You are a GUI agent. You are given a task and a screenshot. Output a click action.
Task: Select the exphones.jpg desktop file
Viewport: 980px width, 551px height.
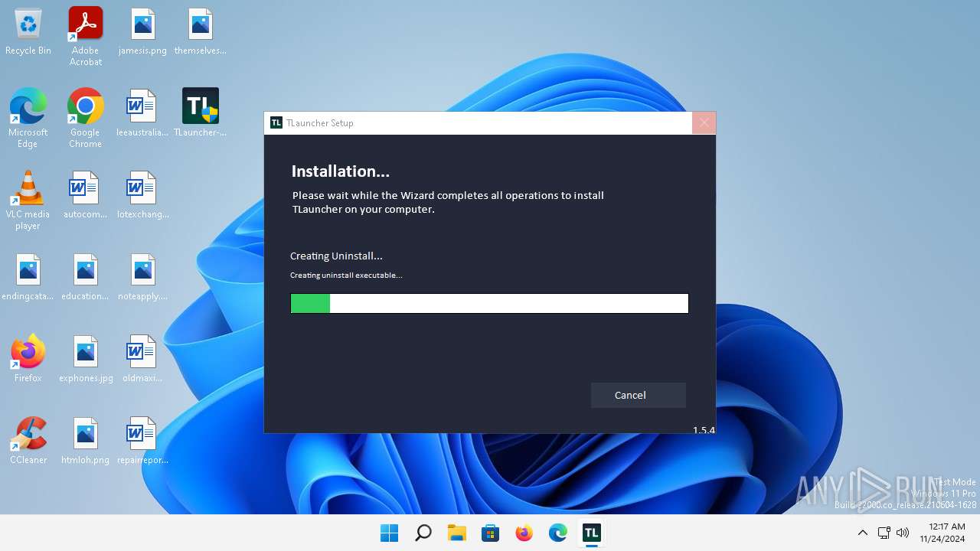pos(86,360)
